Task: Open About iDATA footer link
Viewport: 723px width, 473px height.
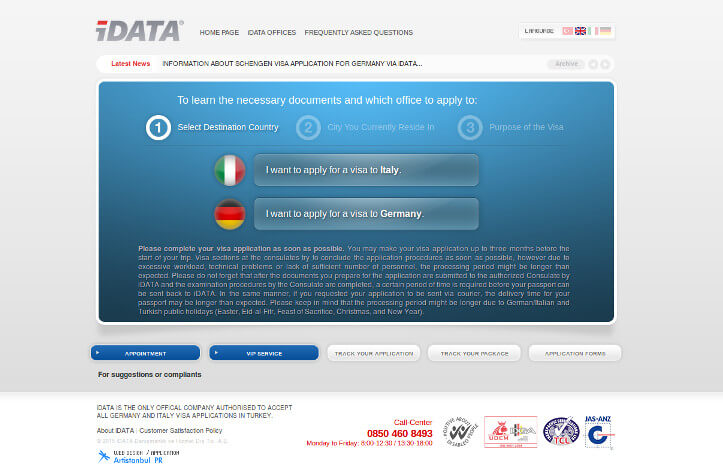Action: tap(115, 431)
